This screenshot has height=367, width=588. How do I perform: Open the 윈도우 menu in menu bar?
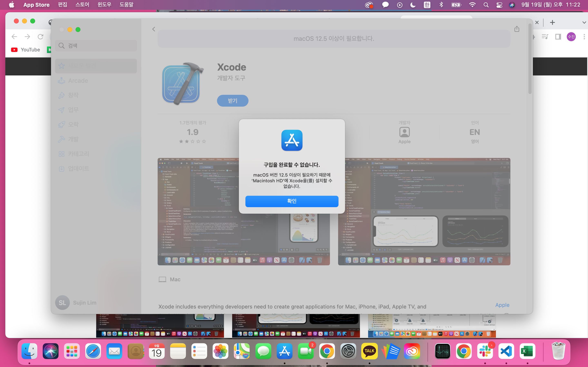coord(104,5)
